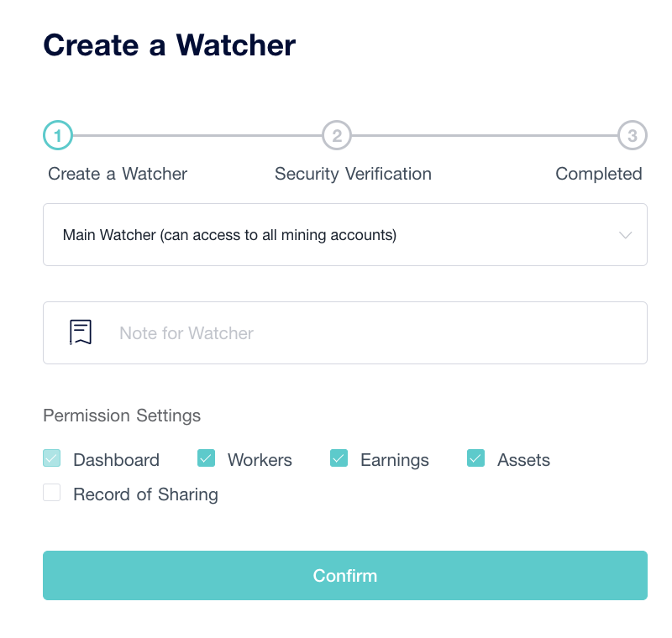Click the Record of Sharing label
The width and height of the screenshot is (672, 638).
click(x=145, y=494)
